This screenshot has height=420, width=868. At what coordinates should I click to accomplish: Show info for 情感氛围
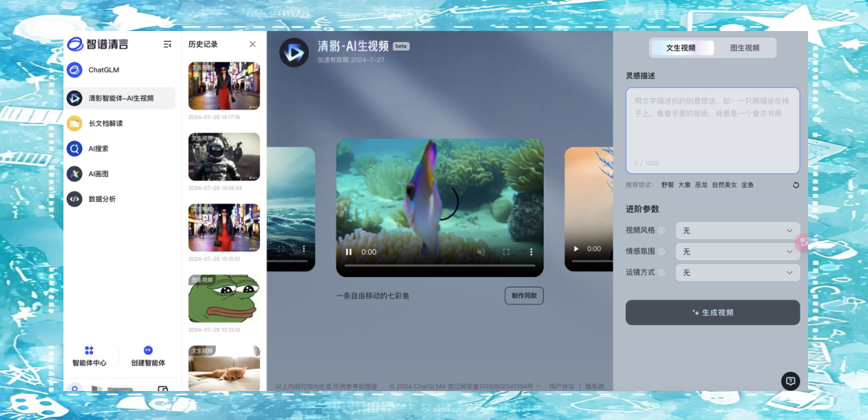click(x=661, y=252)
